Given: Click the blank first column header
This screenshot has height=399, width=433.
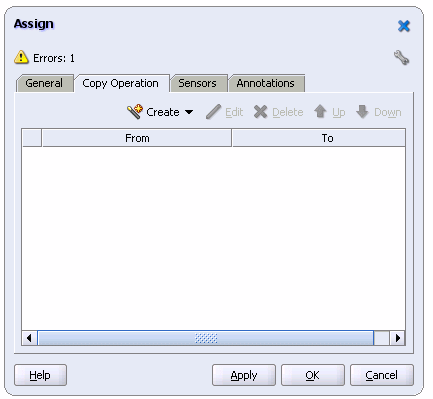Looking at the screenshot, I should pos(32,138).
